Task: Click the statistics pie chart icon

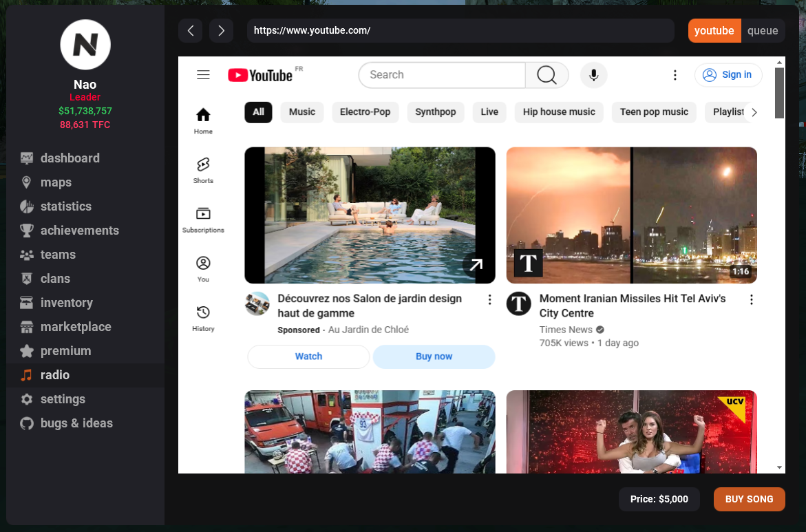Action: [x=27, y=206]
